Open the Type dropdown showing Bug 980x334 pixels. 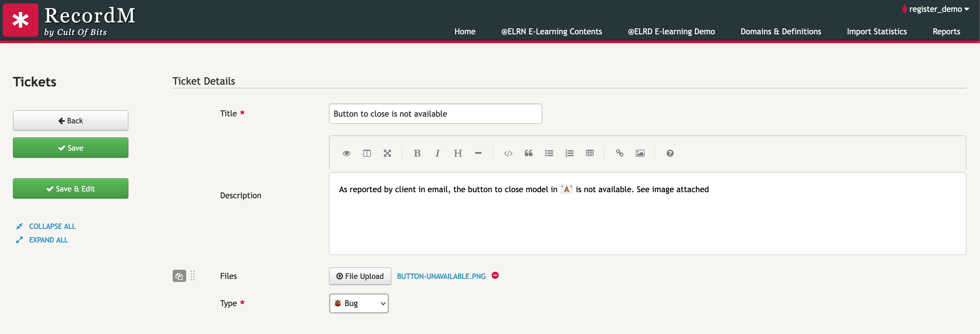pos(359,303)
